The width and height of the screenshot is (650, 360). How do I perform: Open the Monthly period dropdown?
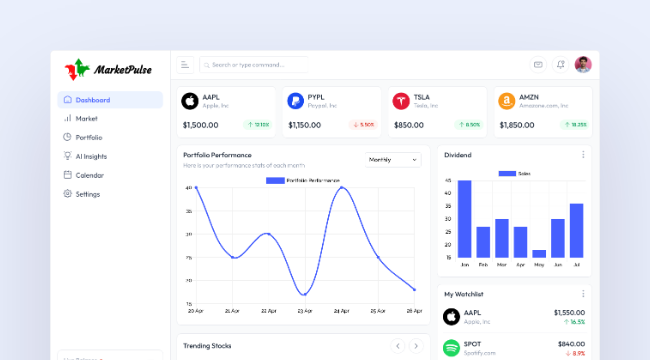393,160
